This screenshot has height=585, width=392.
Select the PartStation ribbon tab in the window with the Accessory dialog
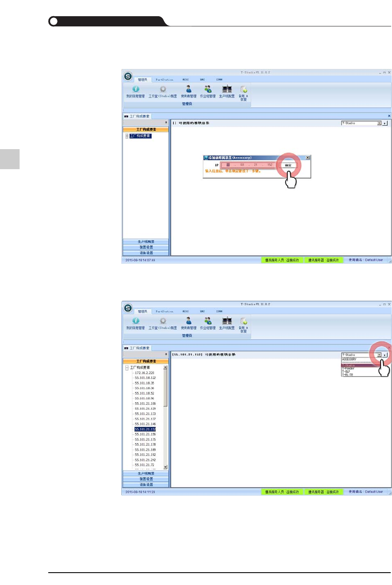pos(164,80)
